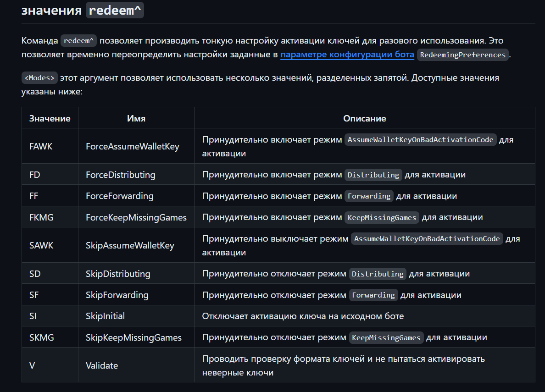Click the Distributing code in FD row

coord(373,175)
